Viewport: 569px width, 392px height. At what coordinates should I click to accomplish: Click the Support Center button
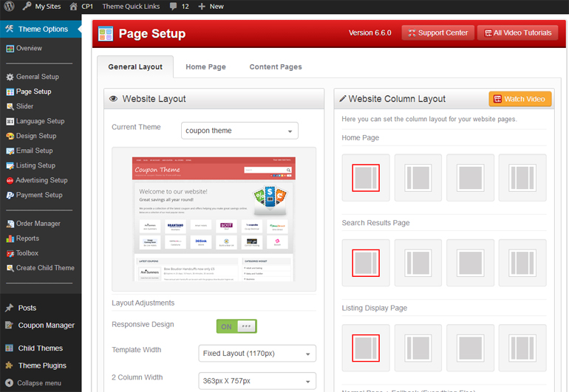pyautogui.click(x=437, y=33)
